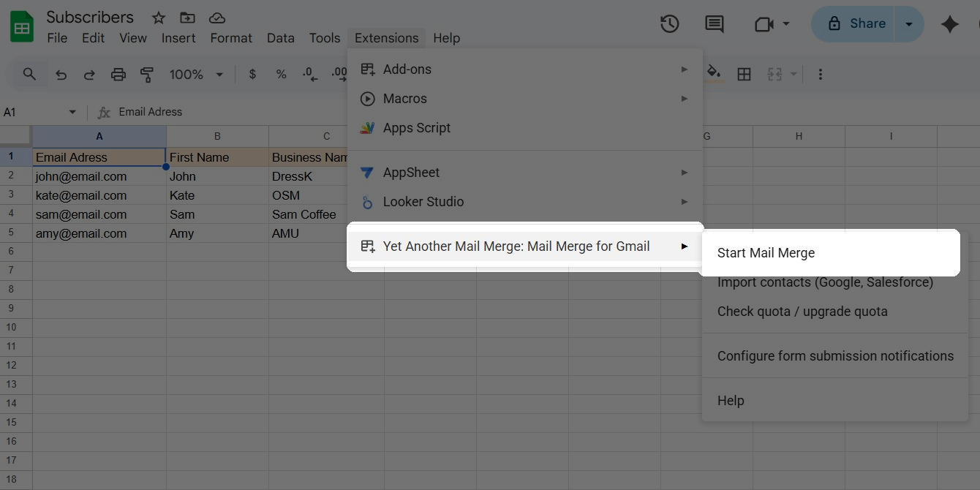Select Start Mail Merge

click(766, 252)
